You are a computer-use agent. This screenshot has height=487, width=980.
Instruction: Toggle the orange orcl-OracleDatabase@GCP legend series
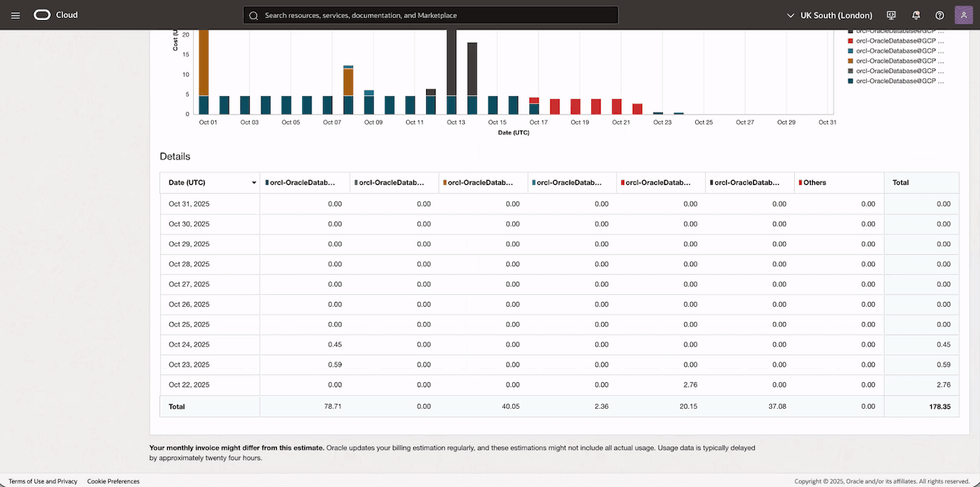pyautogui.click(x=897, y=60)
